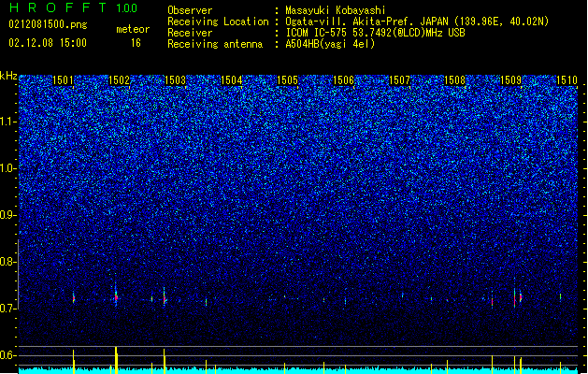Viewport: 588px width, 374px height.
Task: Click the Receiving antenna field label
Action: click(x=215, y=44)
